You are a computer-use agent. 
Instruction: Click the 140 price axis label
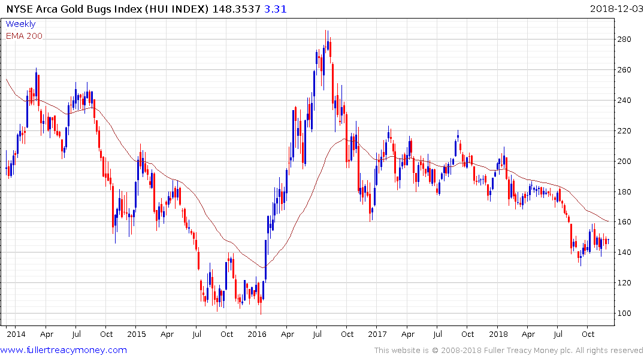(624, 252)
